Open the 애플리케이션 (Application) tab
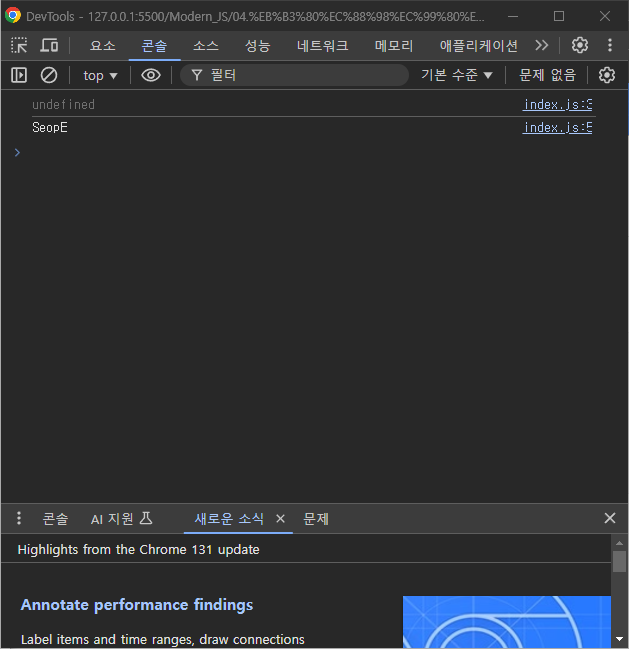The height and width of the screenshot is (649, 629). point(478,46)
